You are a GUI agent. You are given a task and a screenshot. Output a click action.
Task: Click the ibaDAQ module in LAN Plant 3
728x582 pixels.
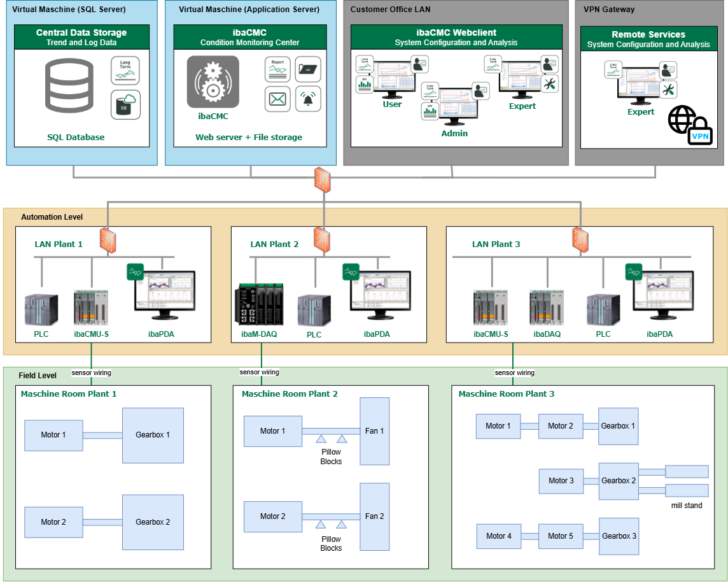point(545,308)
